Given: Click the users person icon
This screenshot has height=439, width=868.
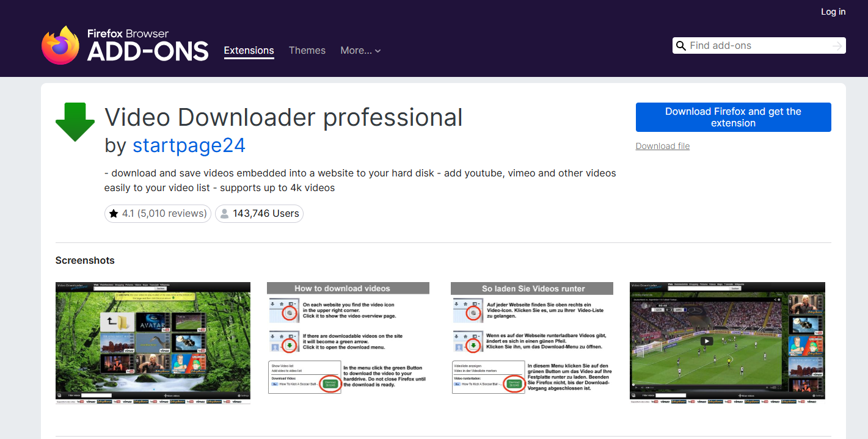Looking at the screenshot, I should (224, 214).
